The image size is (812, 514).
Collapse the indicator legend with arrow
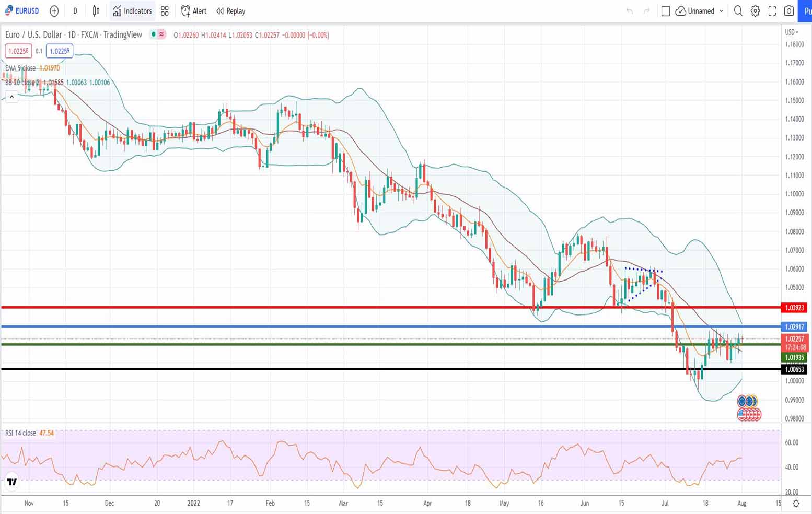11,97
